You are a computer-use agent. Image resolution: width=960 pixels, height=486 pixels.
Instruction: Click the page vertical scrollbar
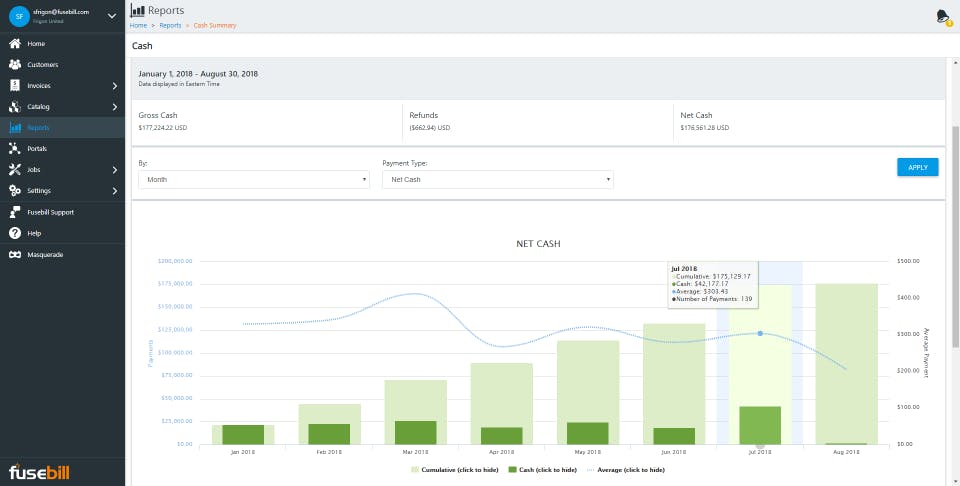[x=956, y=236]
